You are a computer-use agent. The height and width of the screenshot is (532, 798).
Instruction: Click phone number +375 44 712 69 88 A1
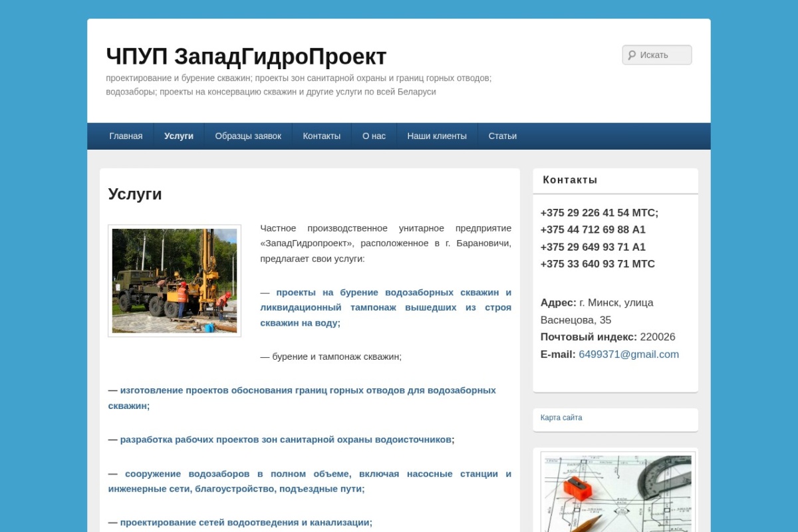[x=593, y=229]
